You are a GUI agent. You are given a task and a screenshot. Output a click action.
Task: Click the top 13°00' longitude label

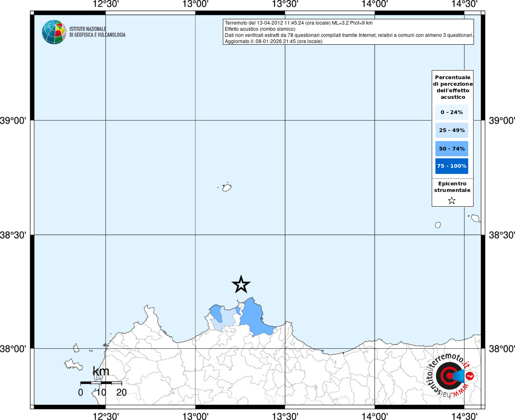195,4
